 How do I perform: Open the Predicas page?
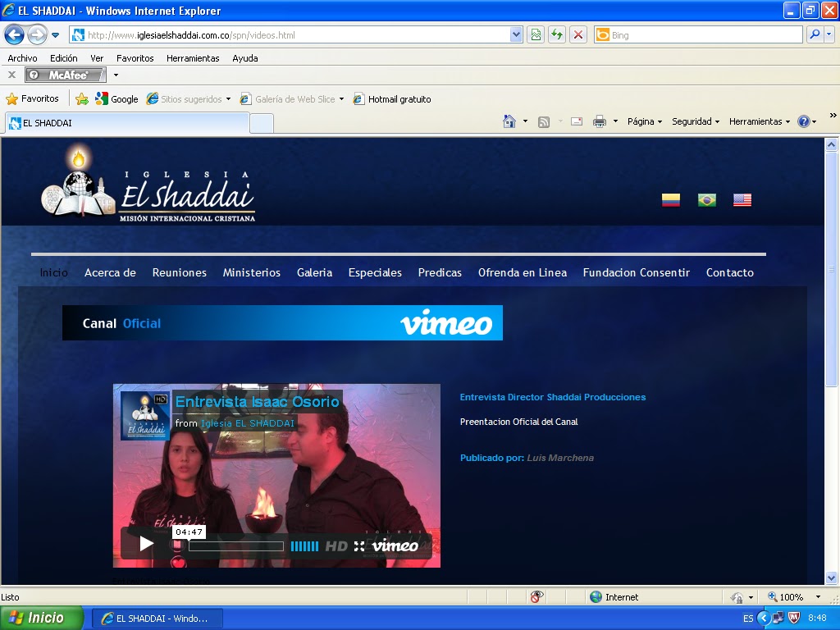pyautogui.click(x=440, y=272)
